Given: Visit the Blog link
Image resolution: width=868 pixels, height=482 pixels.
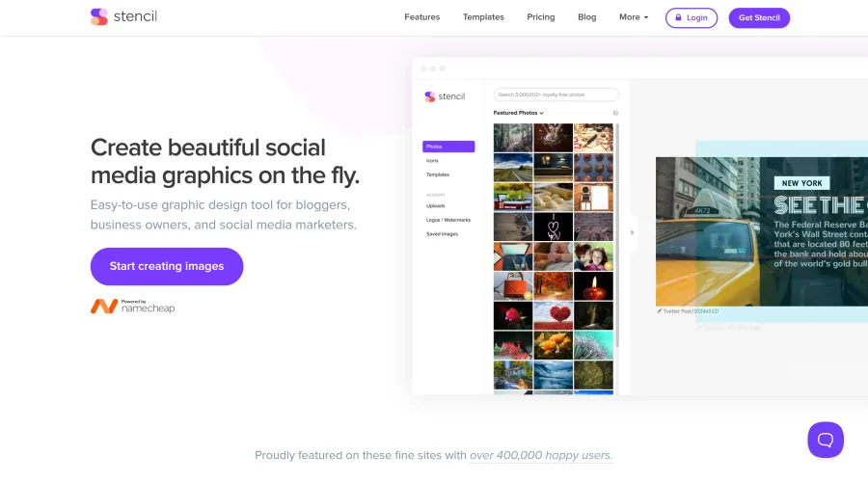Looking at the screenshot, I should pos(586,17).
